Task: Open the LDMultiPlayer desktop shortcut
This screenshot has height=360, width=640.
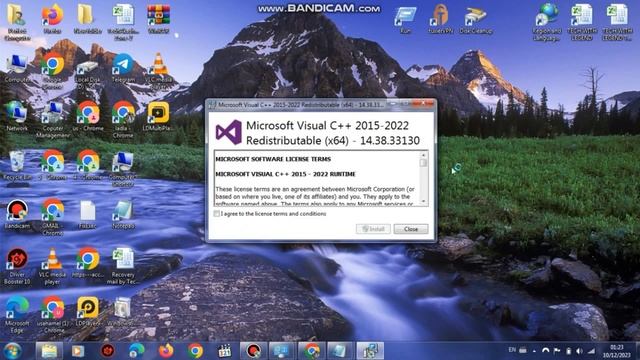Action: pyautogui.click(x=158, y=116)
